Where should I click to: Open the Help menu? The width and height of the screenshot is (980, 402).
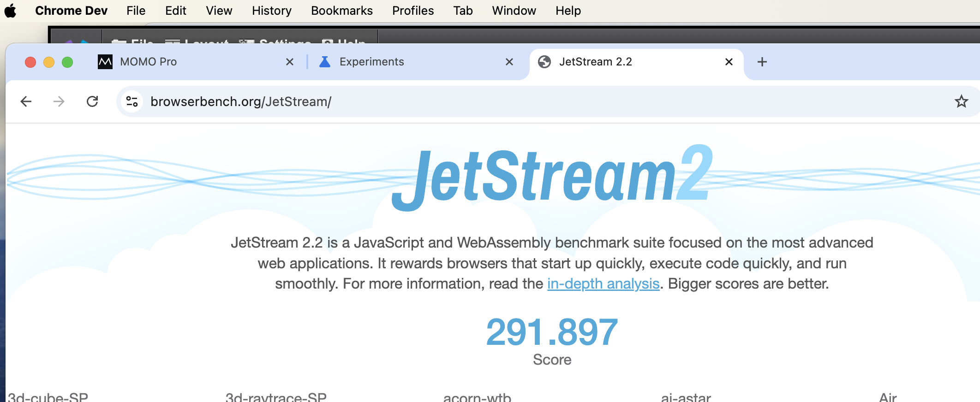[x=568, y=11]
